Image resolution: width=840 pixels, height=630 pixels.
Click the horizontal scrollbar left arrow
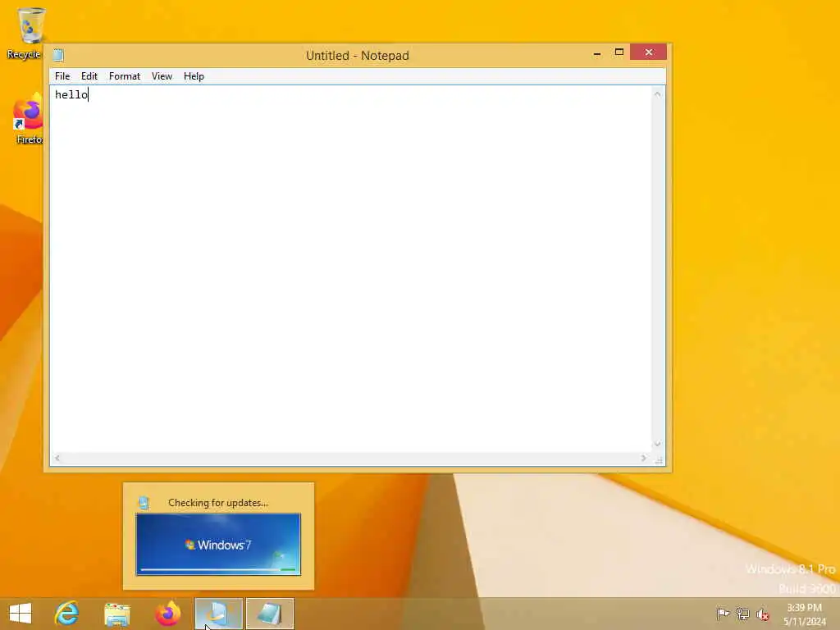point(57,458)
